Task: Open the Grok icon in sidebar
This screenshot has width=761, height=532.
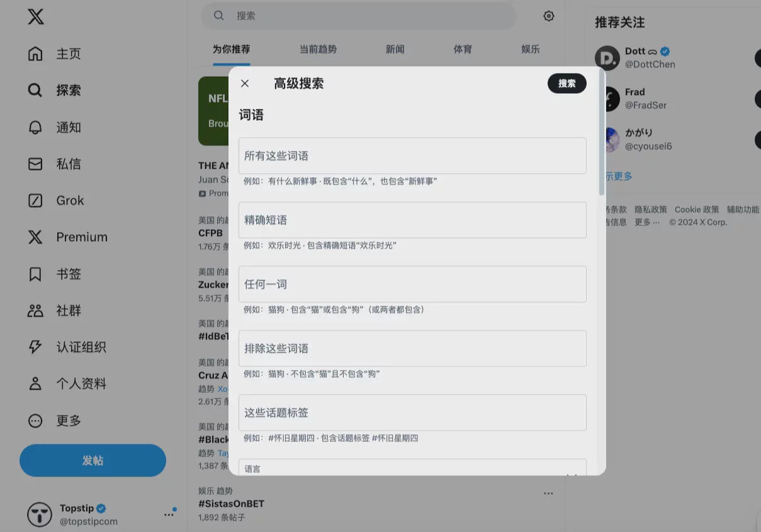Action: 35,200
